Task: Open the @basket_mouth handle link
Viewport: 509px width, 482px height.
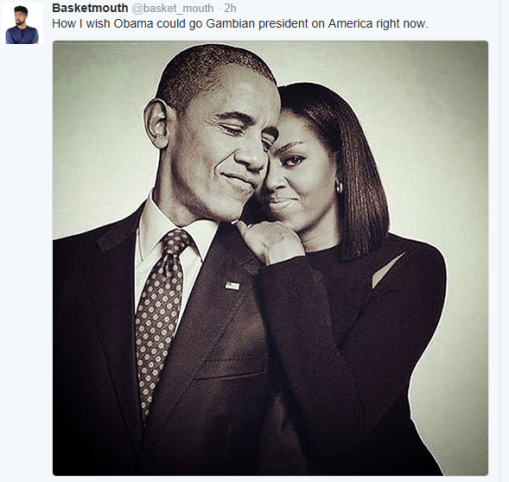Action: pos(173,8)
